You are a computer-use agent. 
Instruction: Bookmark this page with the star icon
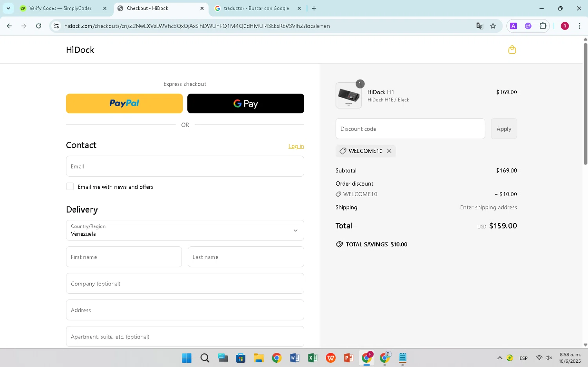point(493,26)
